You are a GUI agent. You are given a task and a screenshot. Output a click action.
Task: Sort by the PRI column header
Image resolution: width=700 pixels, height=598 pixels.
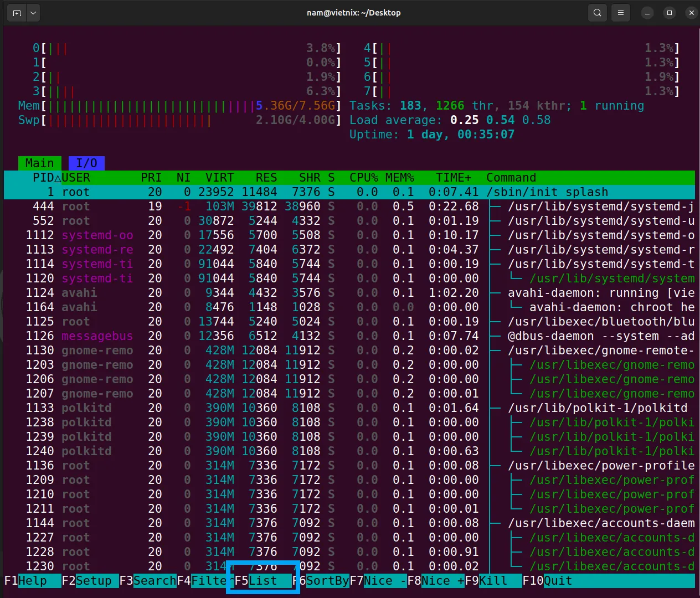tap(151, 178)
